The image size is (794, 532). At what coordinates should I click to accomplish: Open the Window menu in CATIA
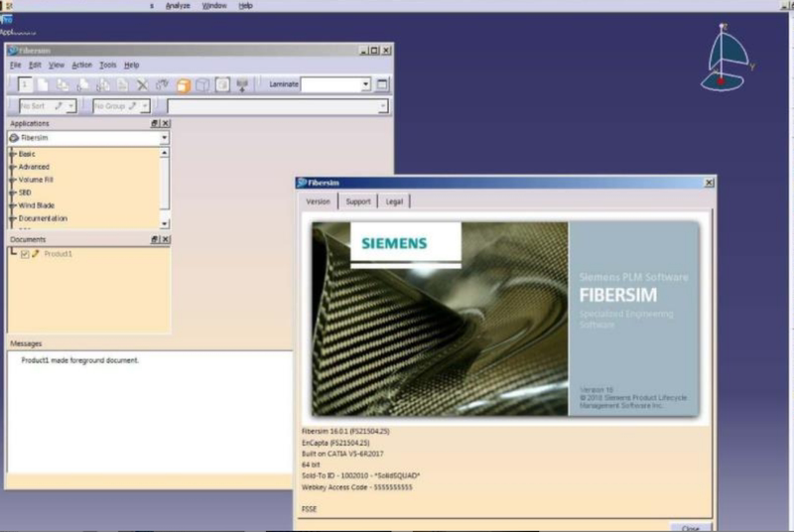[214, 6]
